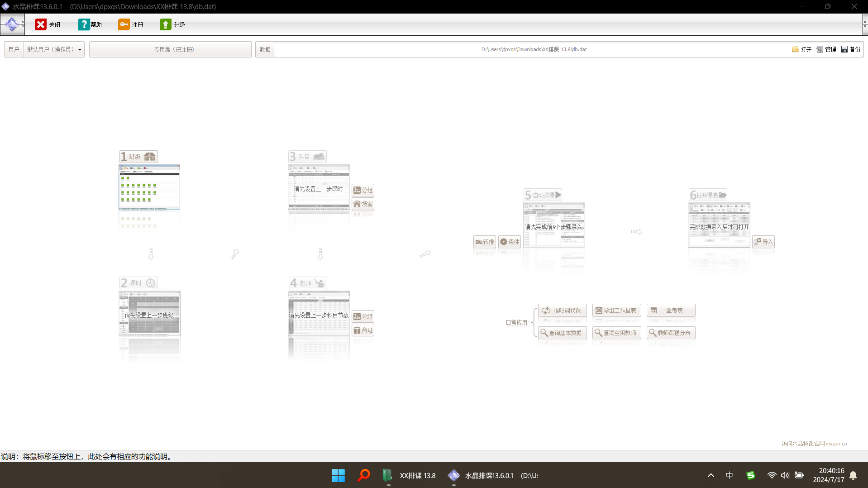Viewport: 868px width, 488px height.
Task: Open temporary substitution (临时调代课) tool
Action: (x=562, y=311)
